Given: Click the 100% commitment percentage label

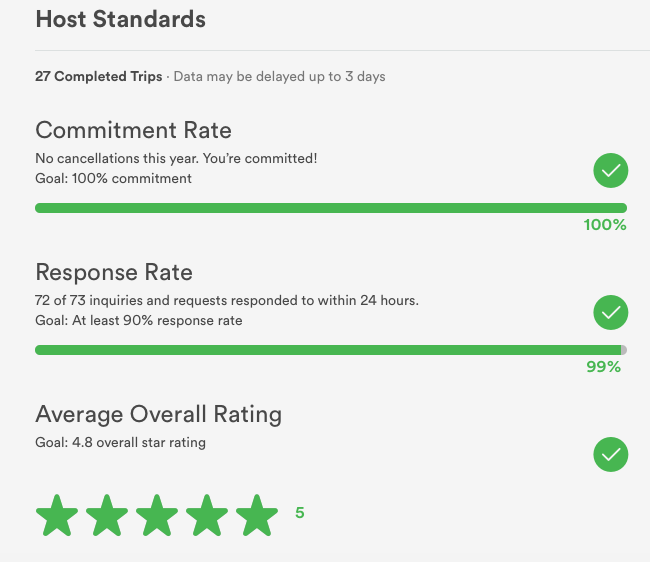Looking at the screenshot, I should pyautogui.click(x=605, y=225).
